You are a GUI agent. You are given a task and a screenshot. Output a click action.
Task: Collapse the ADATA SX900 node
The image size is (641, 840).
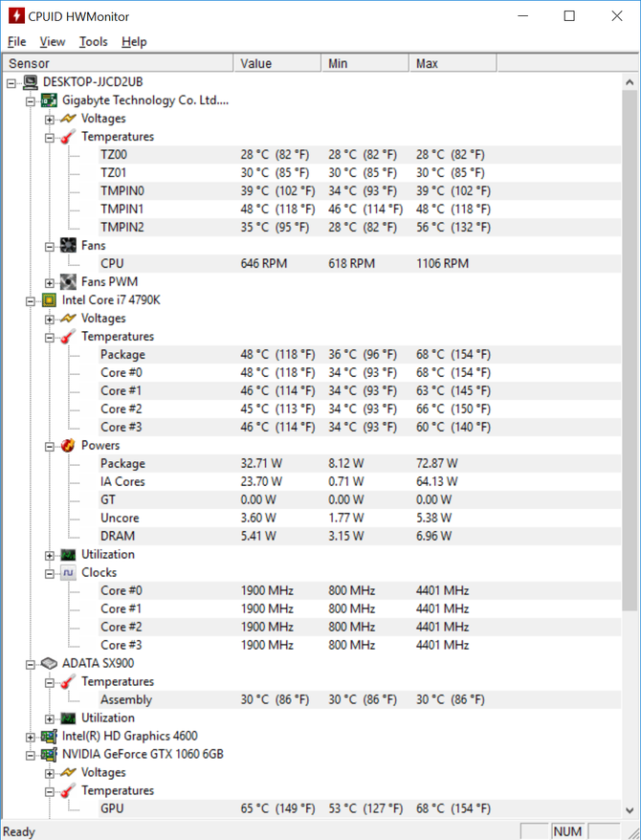pyautogui.click(x=31, y=664)
